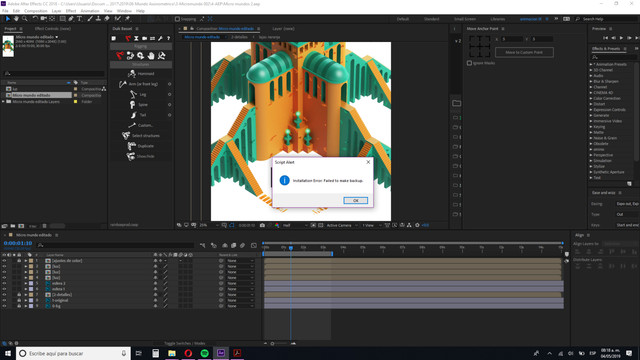
Task: Switch to Effect Controls tab
Action: tap(53, 29)
